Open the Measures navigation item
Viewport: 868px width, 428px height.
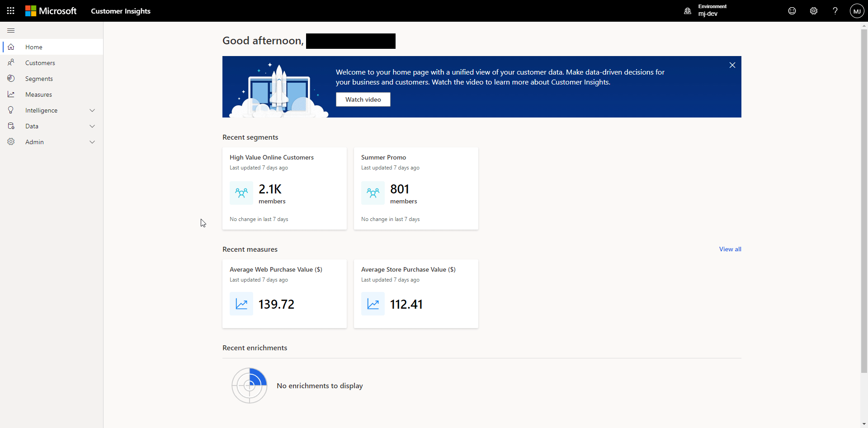pos(38,94)
